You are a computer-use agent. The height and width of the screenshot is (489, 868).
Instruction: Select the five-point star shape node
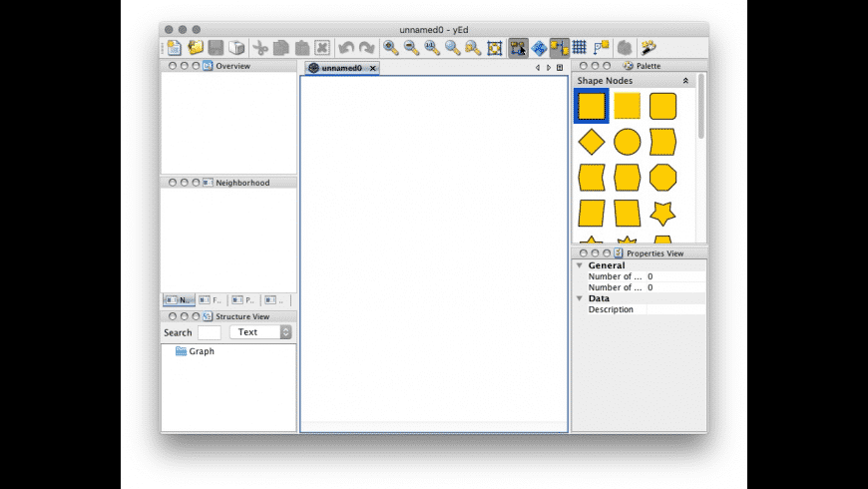pos(662,214)
